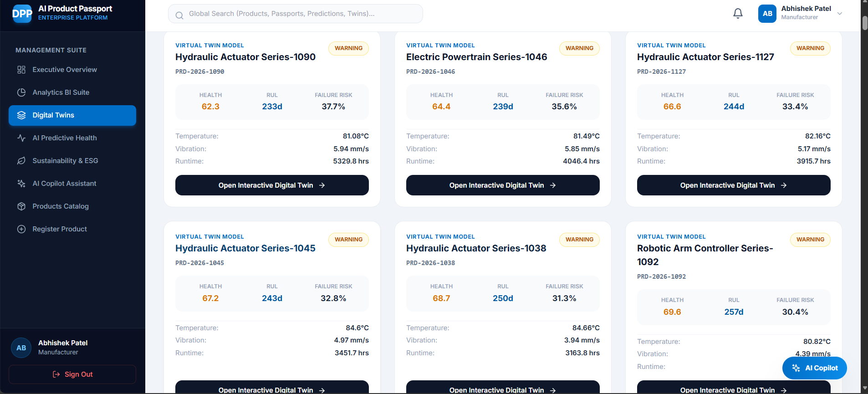The width and height of the screenshot is (868, 394).
Task: Click the Analytics BI Suite pie chart icon
Action: (21, 92)
